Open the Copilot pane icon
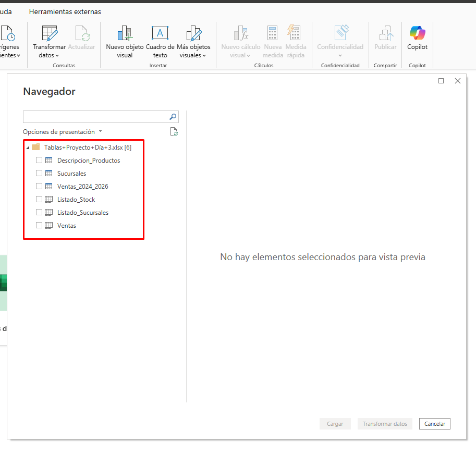Image resolution: width=476 pixels, height=454 pixels. [417, 34]
